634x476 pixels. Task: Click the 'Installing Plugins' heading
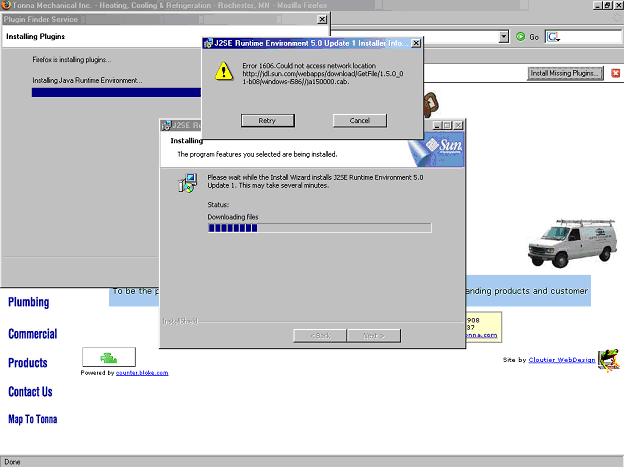(36, 37)
